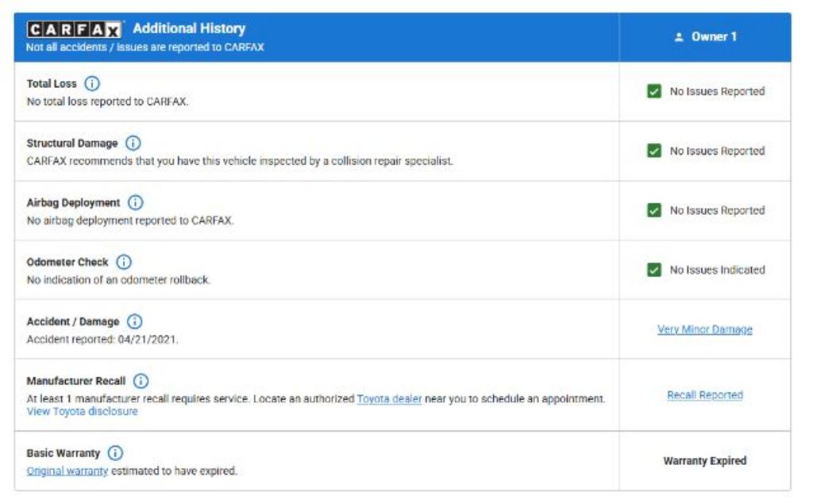
Task: Click the green checkmark for Total Loss
Action: tap(654, 91)
